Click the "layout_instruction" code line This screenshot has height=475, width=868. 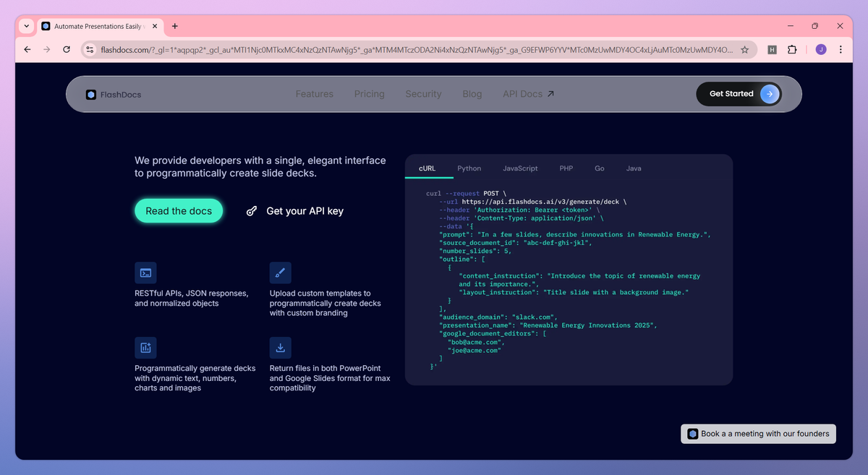coord(574,292)
